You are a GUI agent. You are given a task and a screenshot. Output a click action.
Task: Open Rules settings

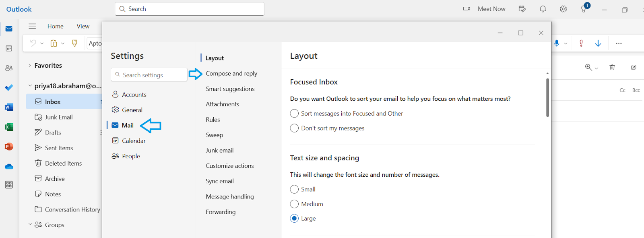tap(213, 120)
